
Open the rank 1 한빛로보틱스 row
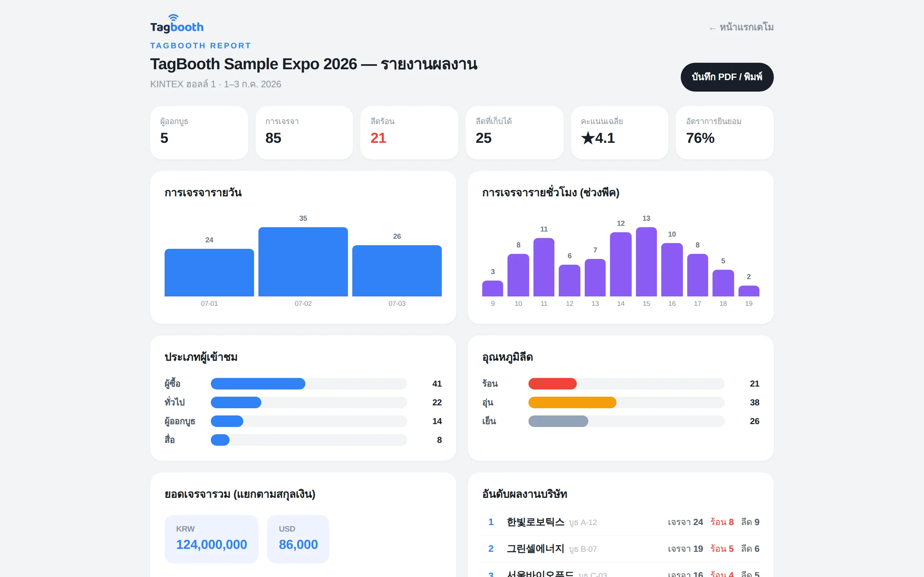click(x=620, y=522)
